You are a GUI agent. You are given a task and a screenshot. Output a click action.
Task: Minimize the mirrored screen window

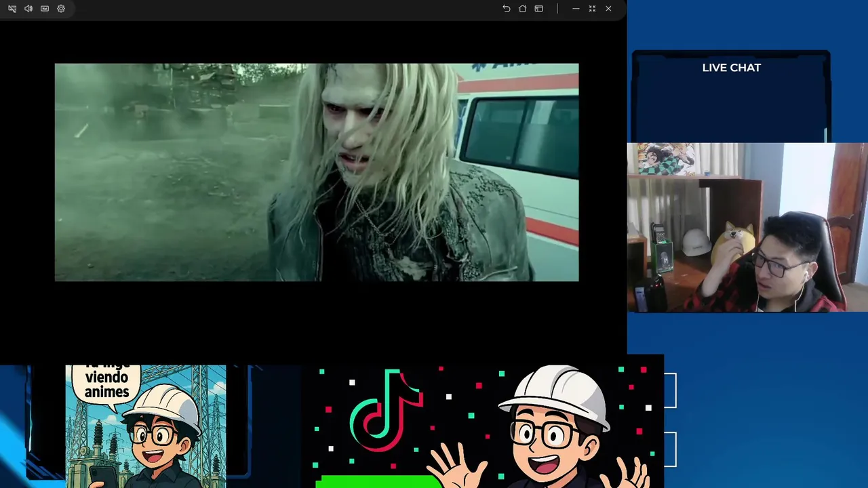point(576,9)
